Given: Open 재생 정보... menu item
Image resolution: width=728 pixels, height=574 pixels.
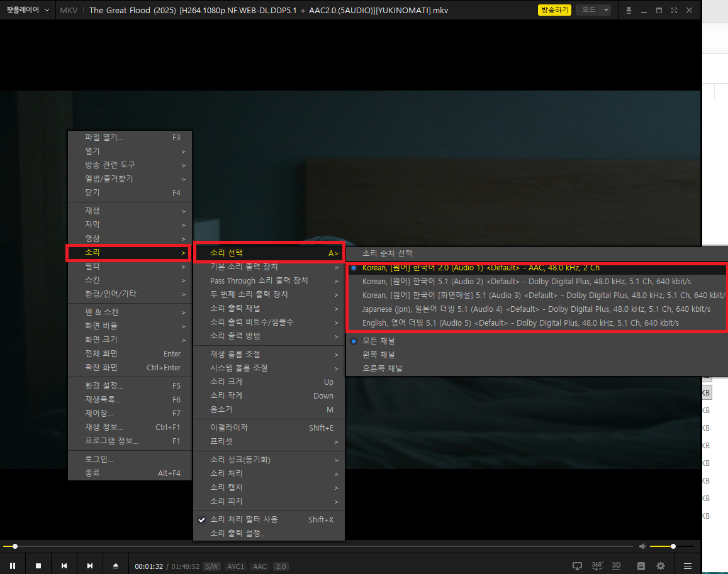Looking at the screenshot, I should (x=130, y=428).
